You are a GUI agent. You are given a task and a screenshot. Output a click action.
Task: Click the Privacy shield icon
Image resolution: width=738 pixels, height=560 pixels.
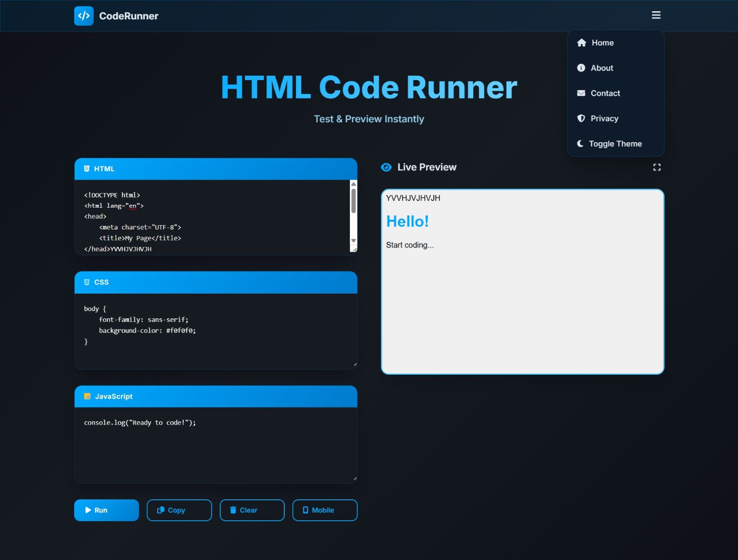(x=581, y=118)
